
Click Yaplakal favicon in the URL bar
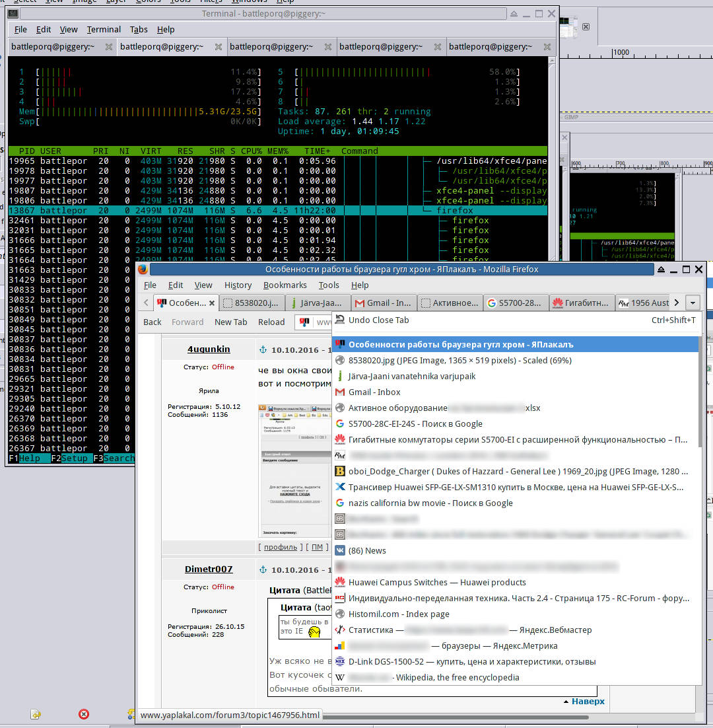coord(305,322)
